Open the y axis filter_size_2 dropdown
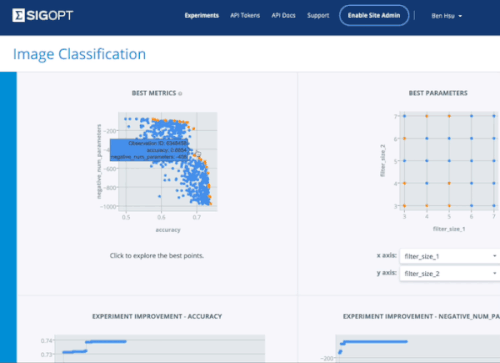Viewport: 500px width, 363px height. (x=450, y=274)
